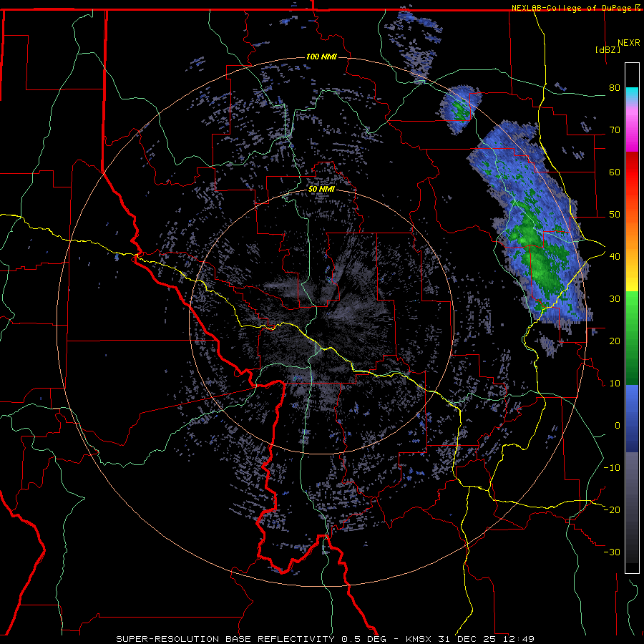Click the "[dBZ]" unit label
Screen dimensions: 644x644
click(x=608, y=50)
